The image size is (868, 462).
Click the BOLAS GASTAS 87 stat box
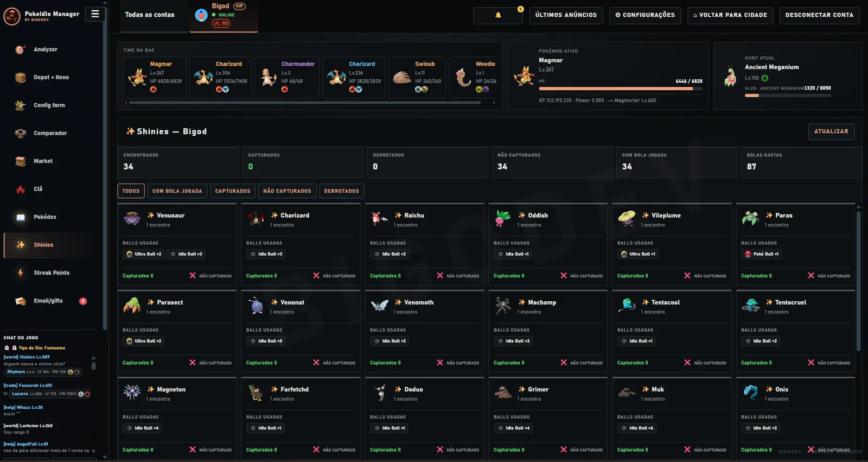(801, 162)
